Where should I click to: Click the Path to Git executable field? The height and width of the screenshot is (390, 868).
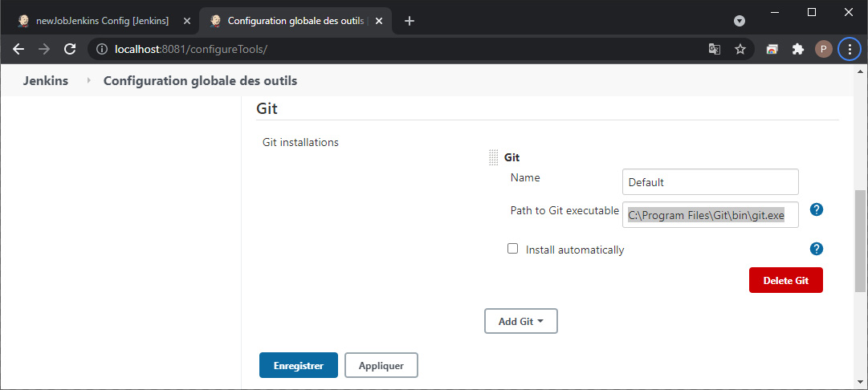pyautogui.click(x=711, y=214)
